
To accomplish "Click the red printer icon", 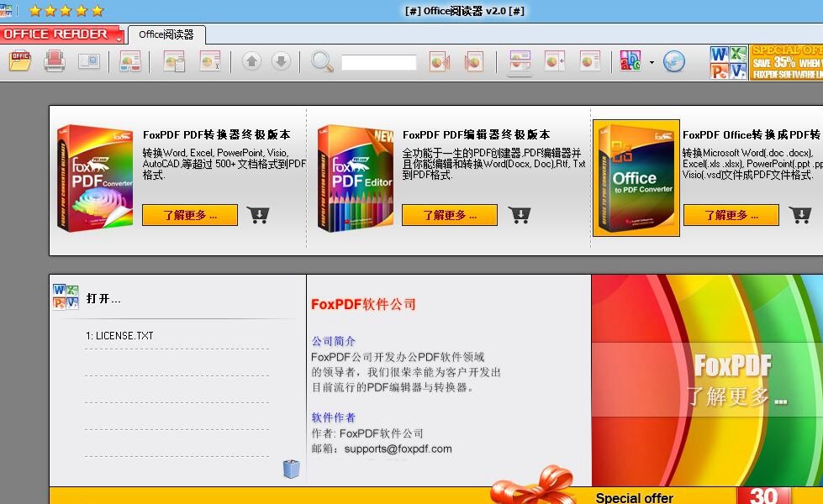I will click(x=55, y=61).
